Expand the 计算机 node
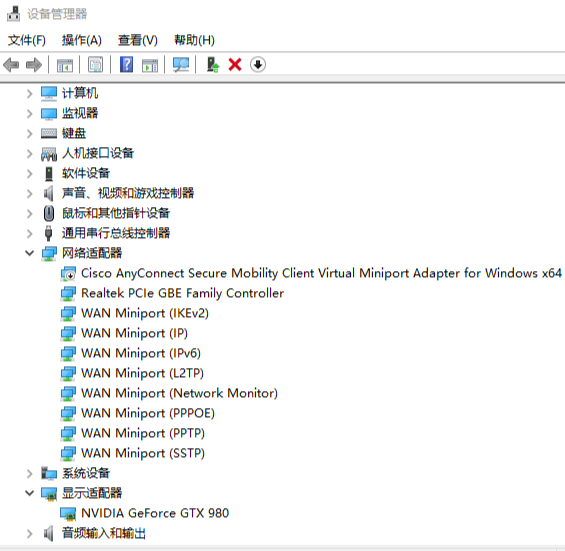The height and width of the screenshot is (551, 565). point(30,94)
